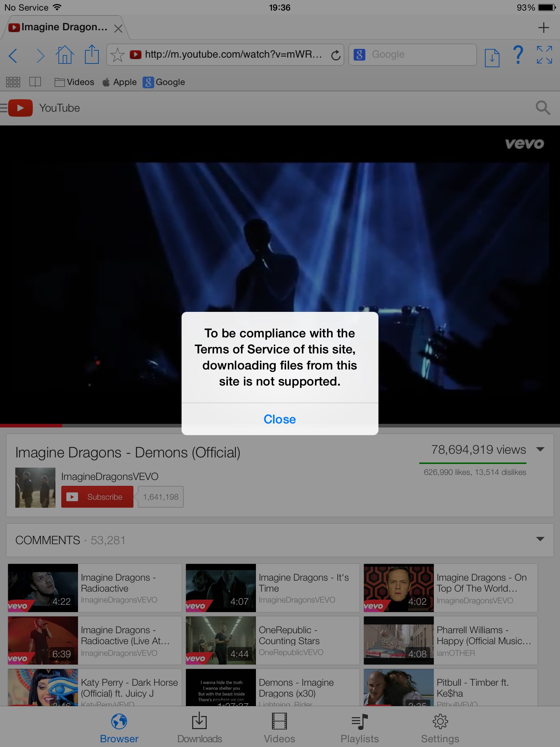Go back with the browser back arrow
Viewport: 560px width, 747px height.
point(13,55)
